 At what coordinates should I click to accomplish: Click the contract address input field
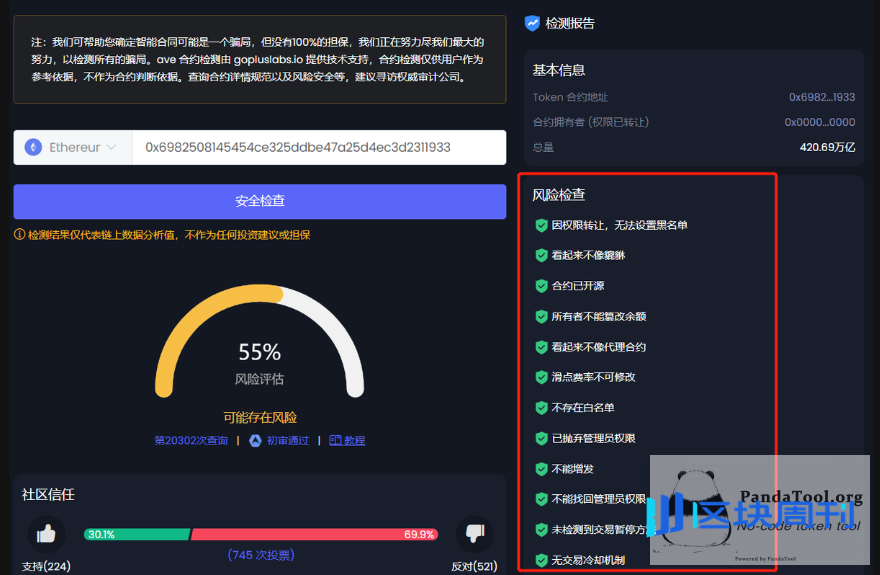pos(318,147)
